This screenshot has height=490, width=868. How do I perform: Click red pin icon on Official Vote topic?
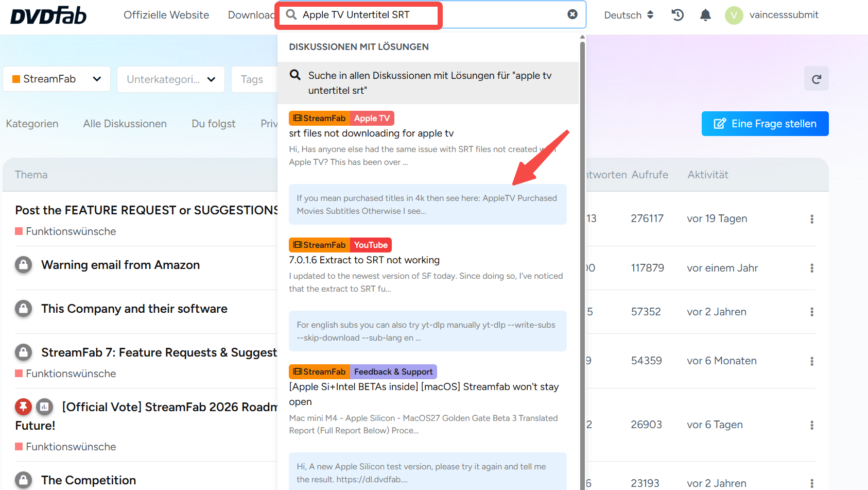tap(23, 407)
